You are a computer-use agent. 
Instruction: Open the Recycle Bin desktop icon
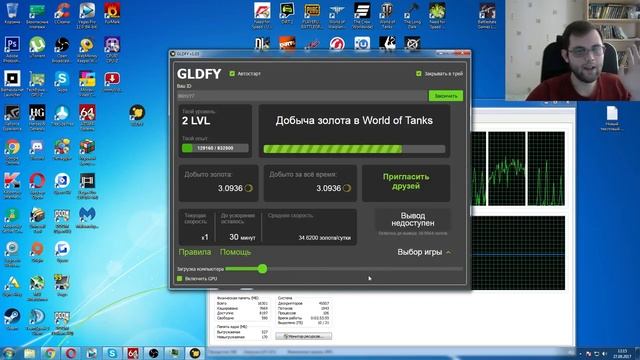[x=12, y=13]
